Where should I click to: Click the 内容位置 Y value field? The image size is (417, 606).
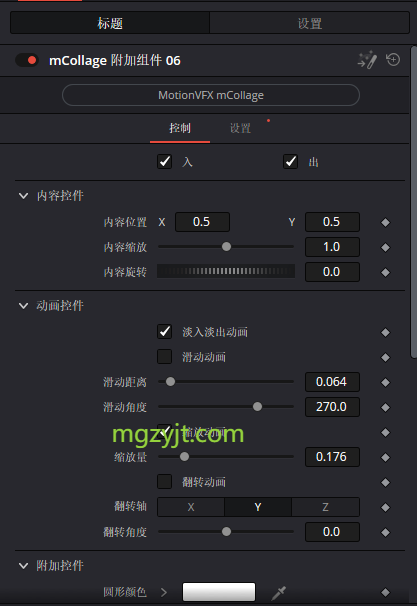click(332, 222)
